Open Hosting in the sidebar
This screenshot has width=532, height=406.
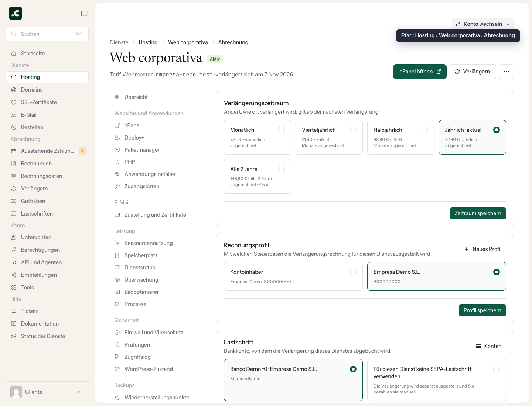point(47,77)
